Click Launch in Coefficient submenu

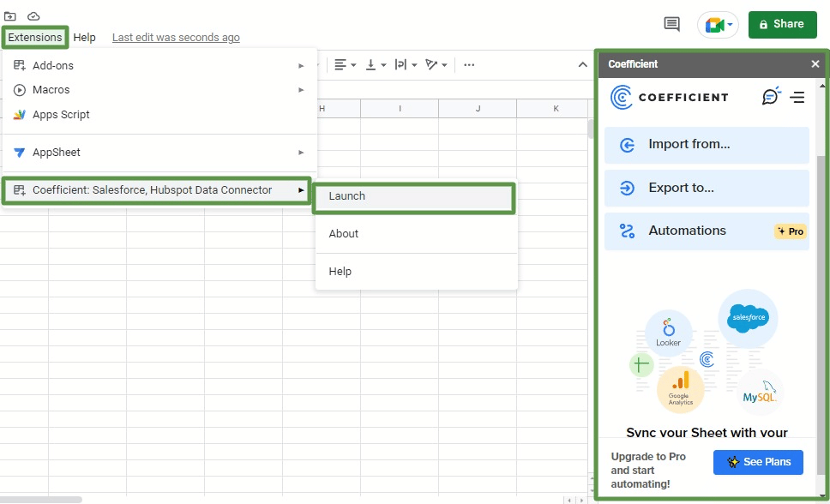coord(413,196)
